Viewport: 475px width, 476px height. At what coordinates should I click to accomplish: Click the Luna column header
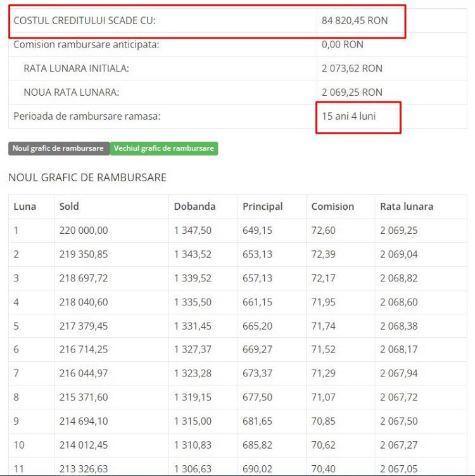[25, 207]
